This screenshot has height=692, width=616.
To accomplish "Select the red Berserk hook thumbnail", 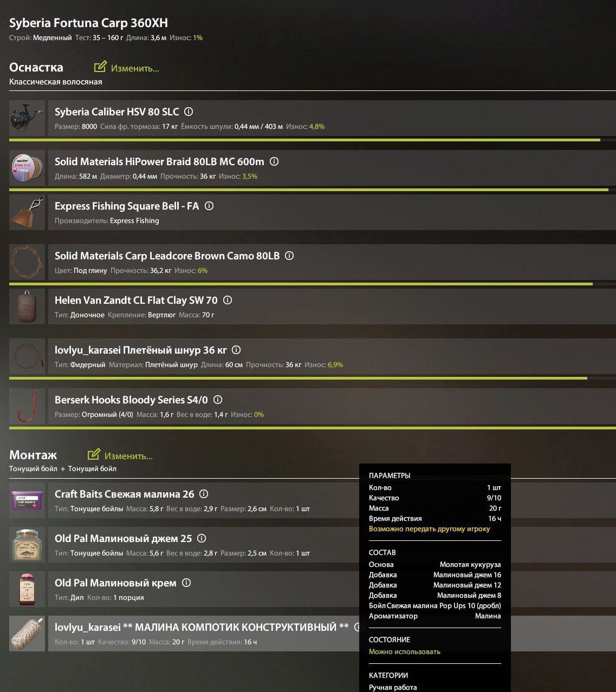I will click(x=27, y=406).
